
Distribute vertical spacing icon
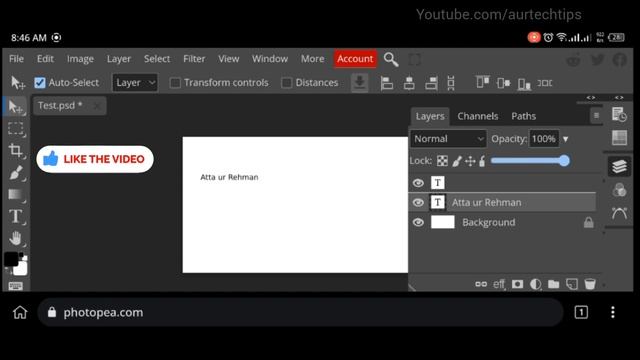tap(451, 83)
